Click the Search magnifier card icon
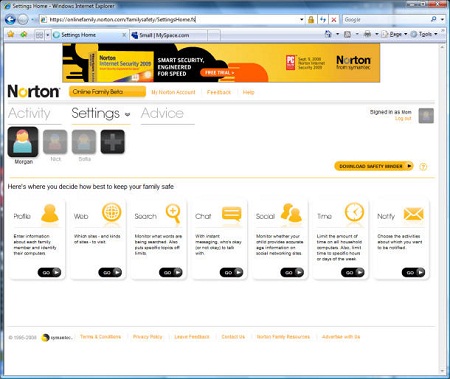 [173, 213]
